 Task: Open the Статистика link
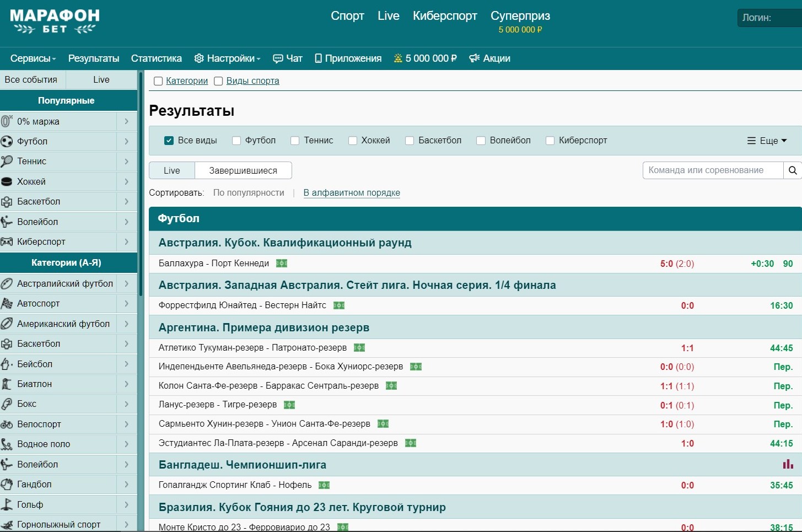[157, 58]
